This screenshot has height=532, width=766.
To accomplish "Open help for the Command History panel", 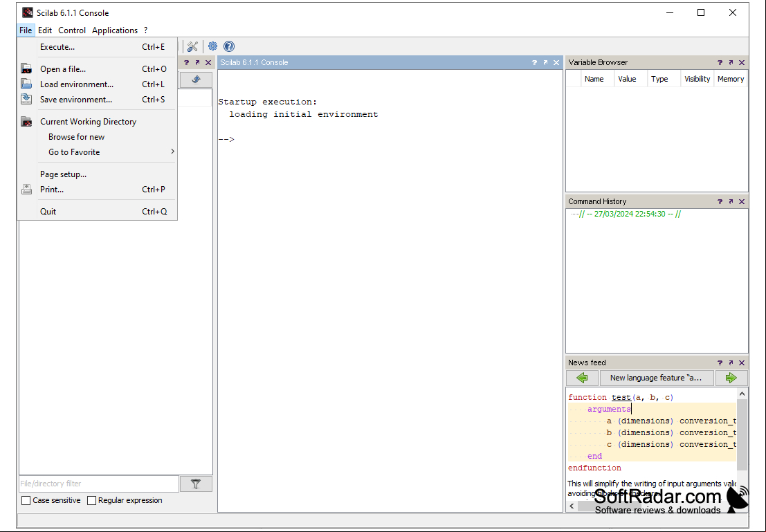I will tap(720, 201).
